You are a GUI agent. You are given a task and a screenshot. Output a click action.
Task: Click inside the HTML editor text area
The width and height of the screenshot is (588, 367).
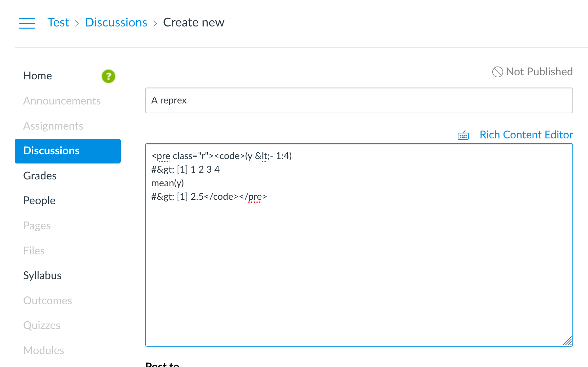tap(359, 245)
